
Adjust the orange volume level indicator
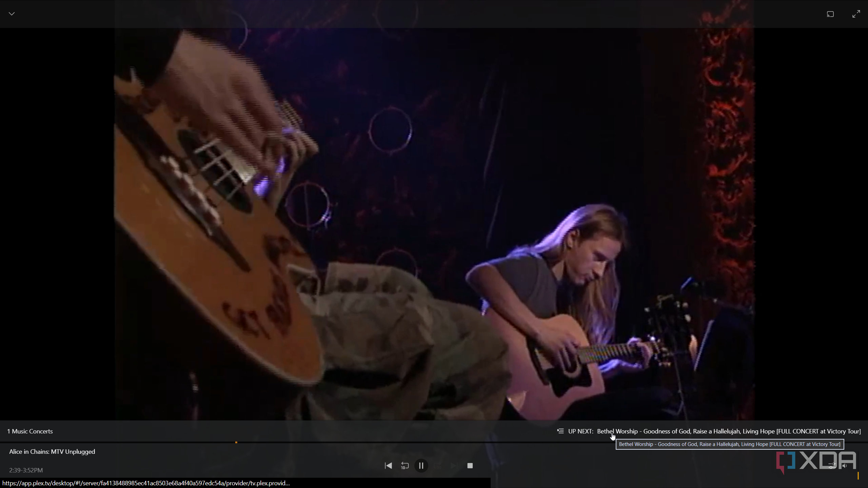click(858, 475)
